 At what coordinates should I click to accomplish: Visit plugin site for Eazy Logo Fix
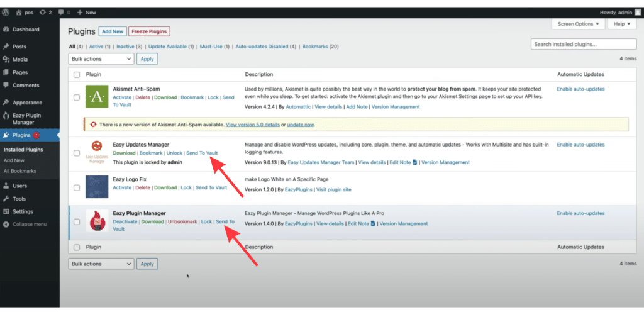pyautogui.click(x=333, y=190)
